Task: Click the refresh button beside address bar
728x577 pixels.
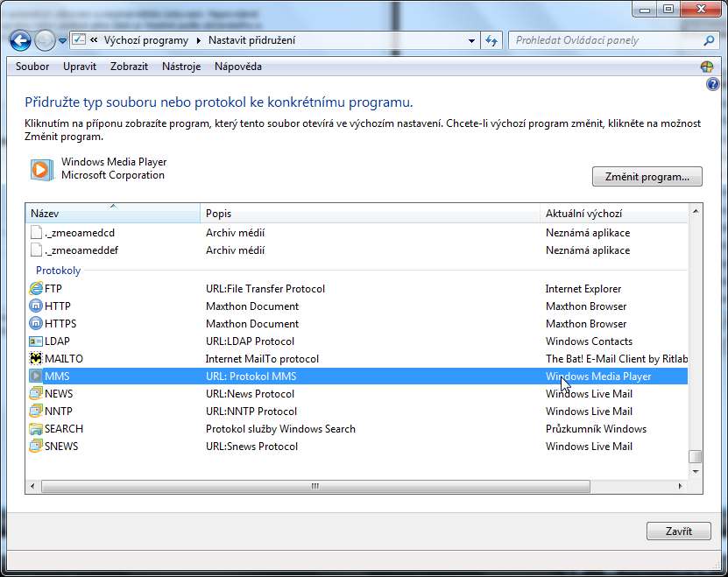Action: [491, 41]
